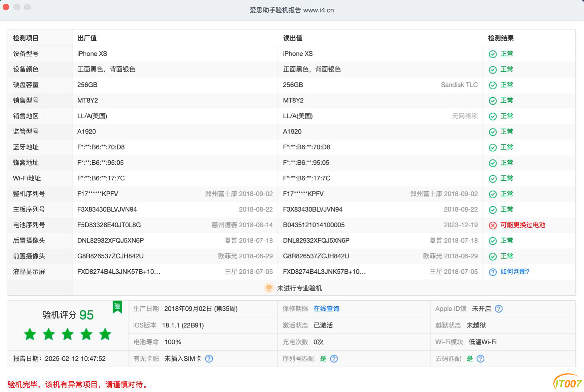Viewport: 584px width, 392px height.
Task: Click the green check icon in Wi-Fi地址 row
Action: pyautogui.click(x=493, y=179)
